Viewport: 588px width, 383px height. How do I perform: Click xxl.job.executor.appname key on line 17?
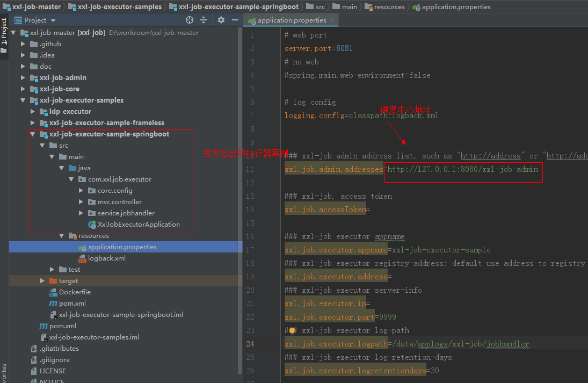pyautogui.click(x=336, y=250)
